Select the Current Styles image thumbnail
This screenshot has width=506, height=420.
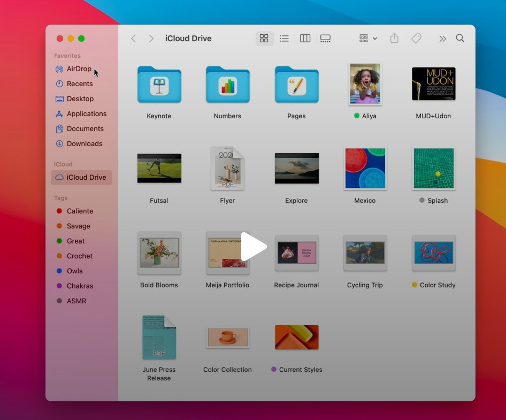[x=296, y=338]
